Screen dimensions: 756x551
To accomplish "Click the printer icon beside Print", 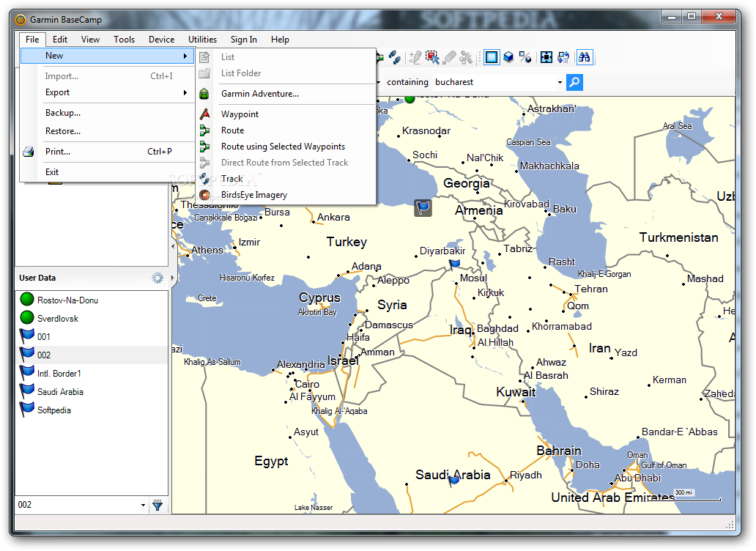I will [29, 152].
